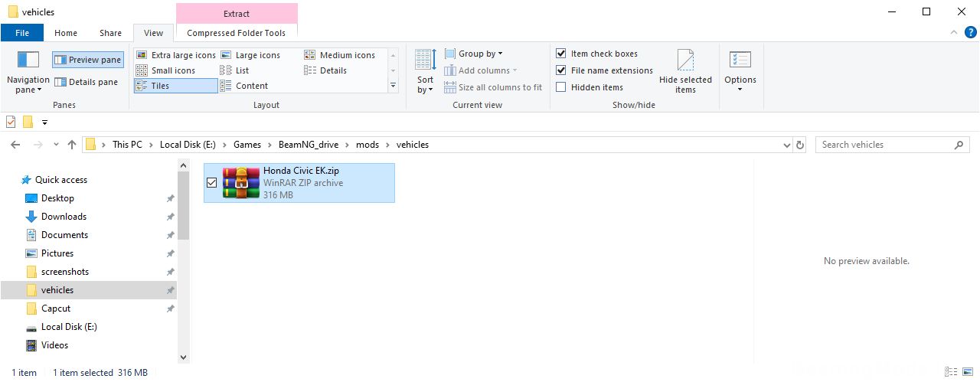Toggle the Preview pane
980x382 pixels.
click(x=87, y=60)
